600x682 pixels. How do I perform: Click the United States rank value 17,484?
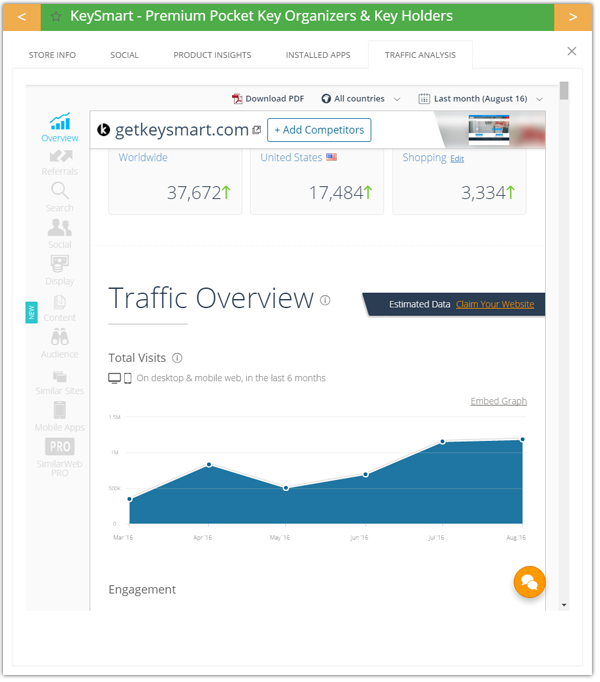tap(336, 193)
